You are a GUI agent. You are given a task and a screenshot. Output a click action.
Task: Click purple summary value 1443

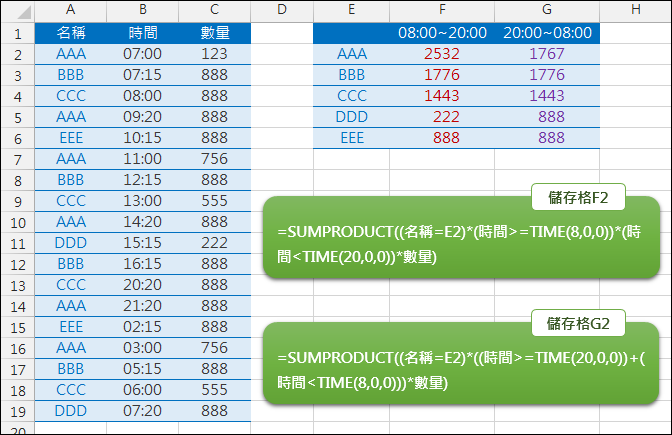[x=547, y=96]
